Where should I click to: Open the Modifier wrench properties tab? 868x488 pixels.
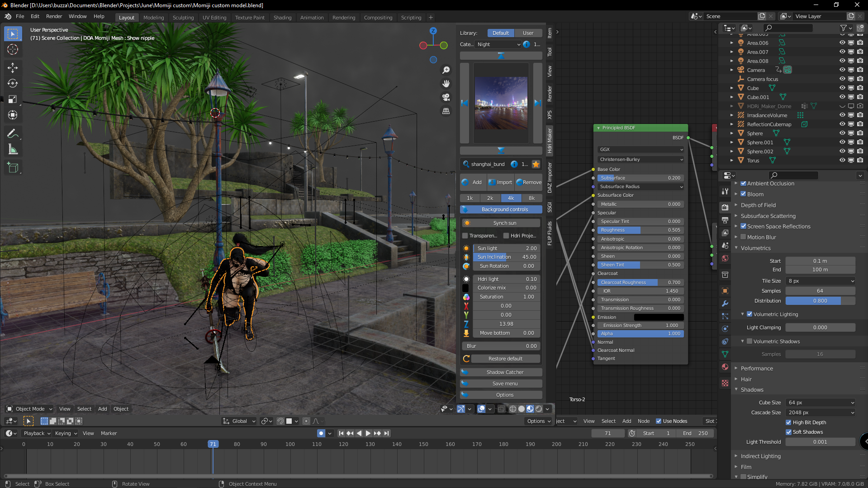coord(725,303)
